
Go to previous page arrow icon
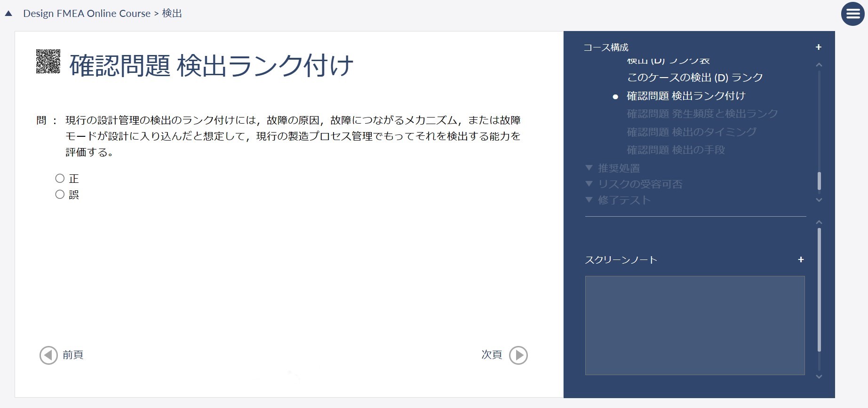pyautogui.click(x=48, y=355)
